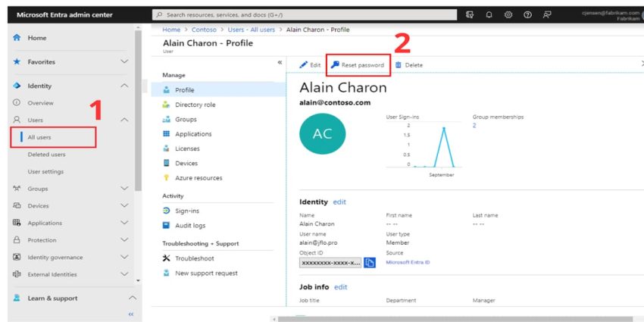This screenshot has width=644, height=322.
Task: Click the Applications grid icon in the left sidebar
Action: [17, 223]
